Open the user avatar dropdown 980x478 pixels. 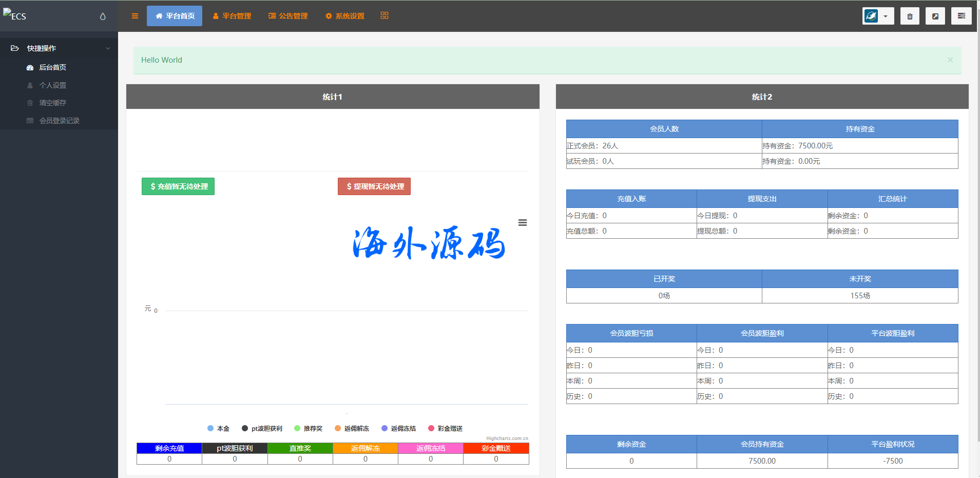877,16
